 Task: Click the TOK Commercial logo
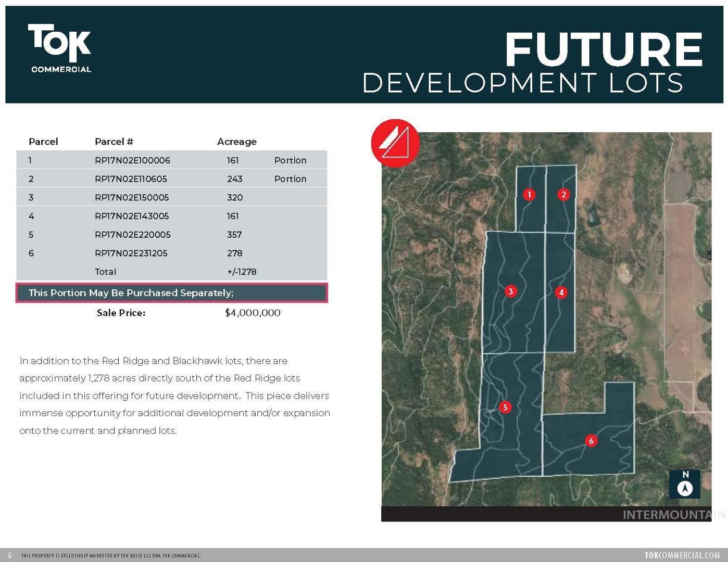point(60,48)
